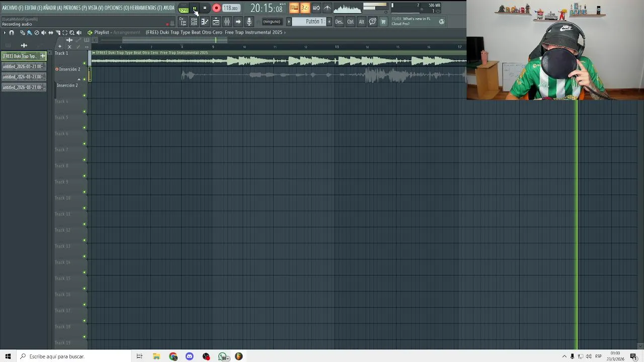This screenshot has height=362, width=644.
Task: Add new pattern with plus button
Action: (329, 22)
